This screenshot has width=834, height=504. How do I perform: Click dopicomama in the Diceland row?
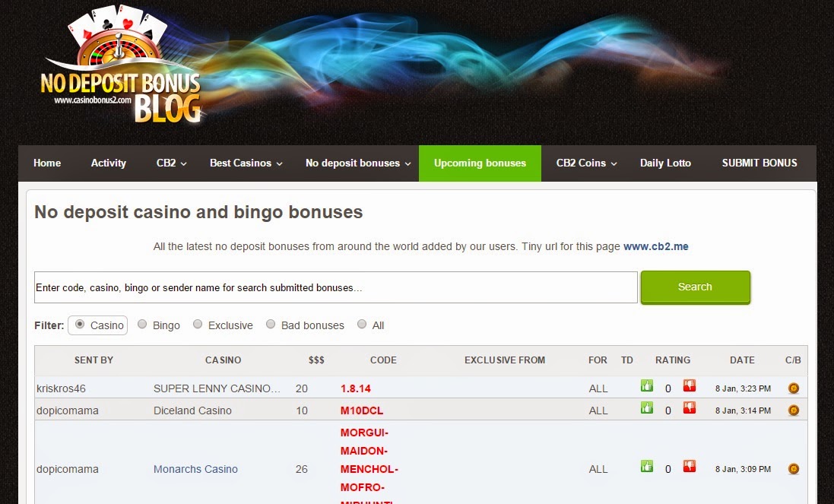67,410
